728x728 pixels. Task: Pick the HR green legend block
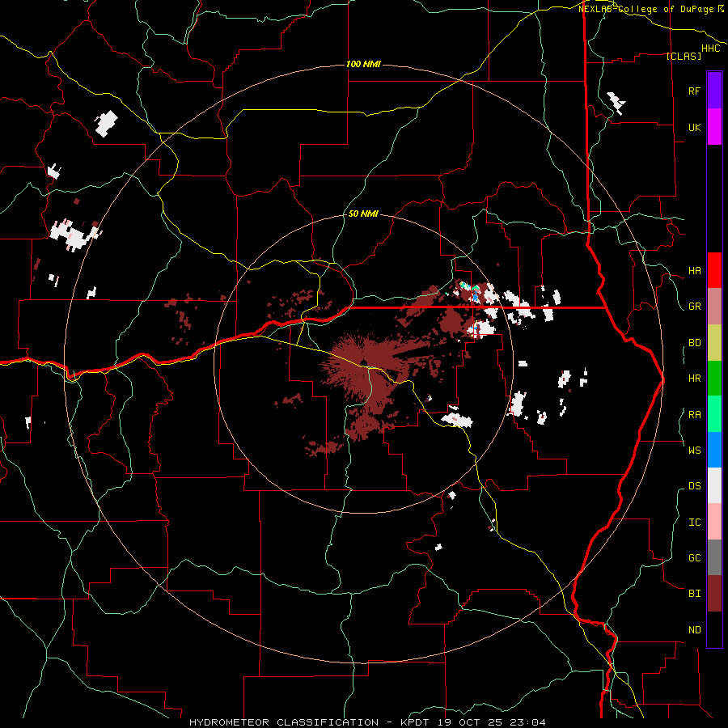(714, 379)
